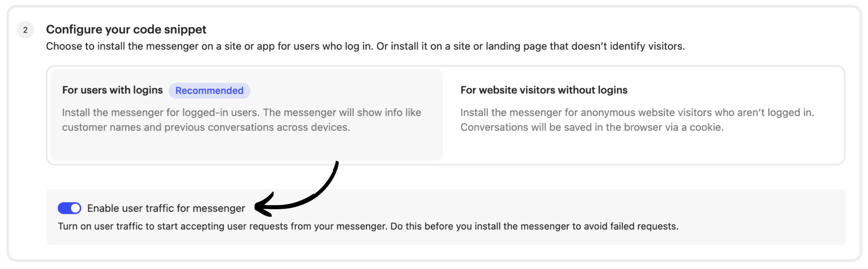Click the white knob of the blue switch

[x=75, y=208]
